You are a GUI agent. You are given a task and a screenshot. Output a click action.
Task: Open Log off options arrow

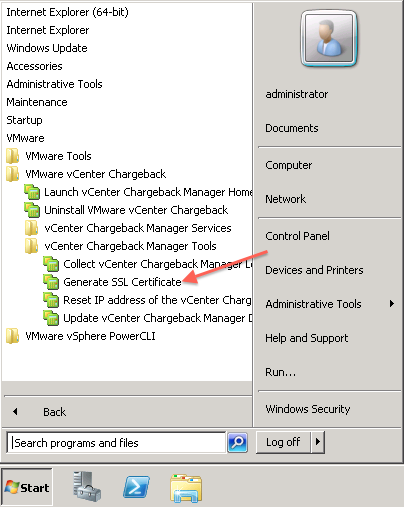click(x=318, y=442)
